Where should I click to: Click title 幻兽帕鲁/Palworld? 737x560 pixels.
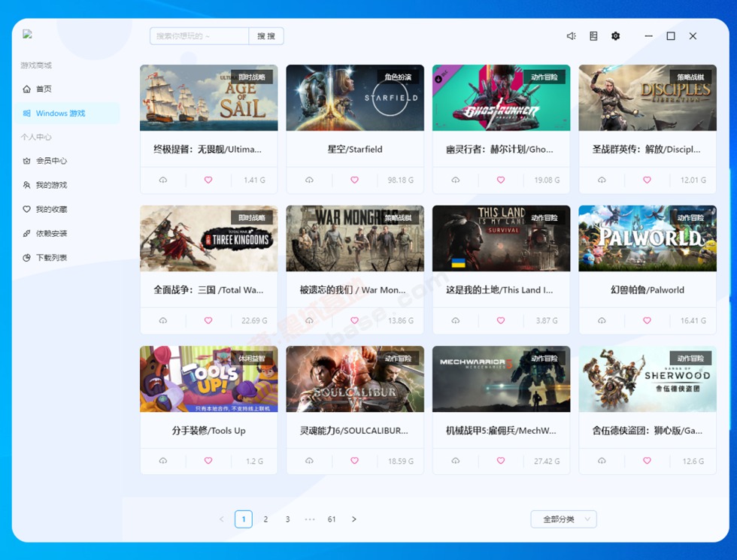(x=648, y=290)
